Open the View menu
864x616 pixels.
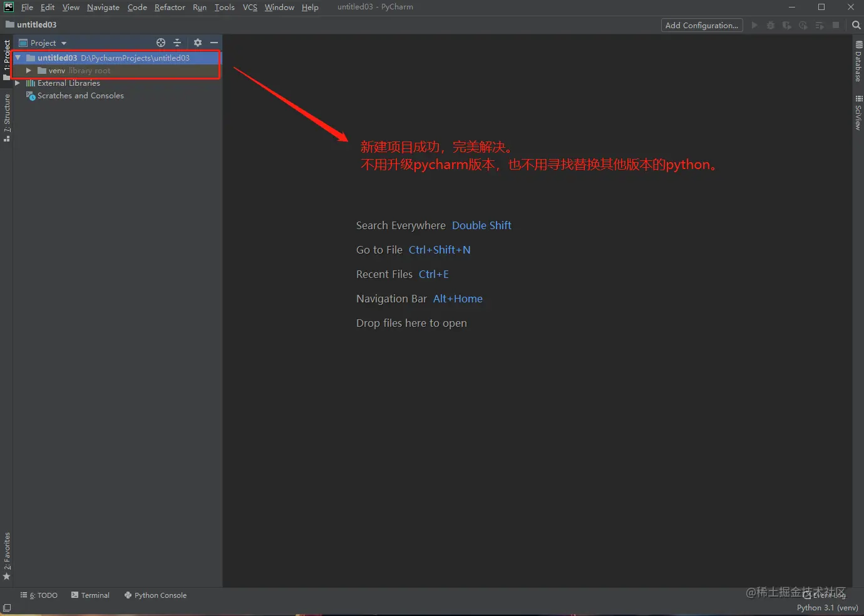pos(71,8)
